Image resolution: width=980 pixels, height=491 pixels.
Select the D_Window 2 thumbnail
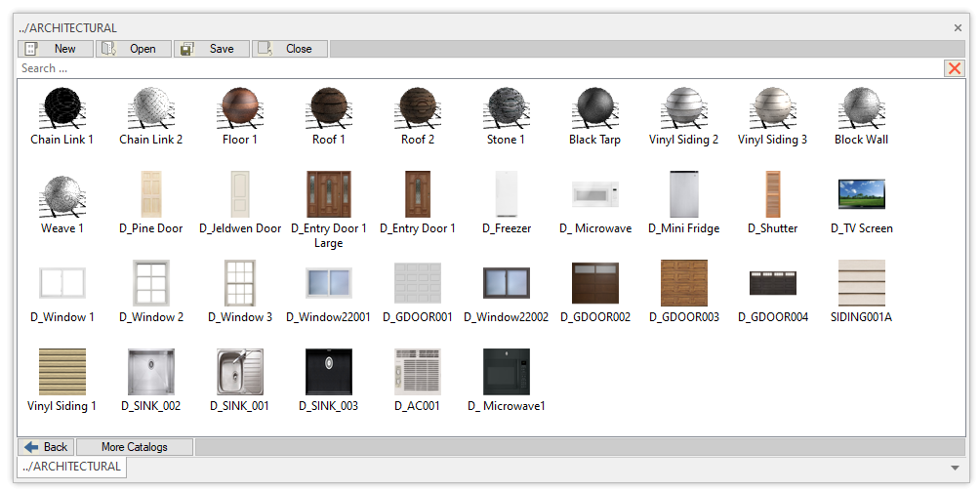[x=151, y=284]
